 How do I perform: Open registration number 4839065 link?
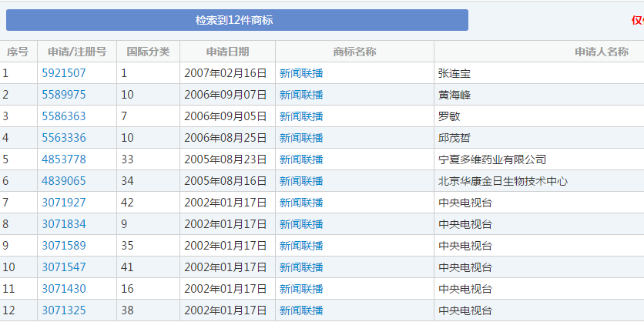[x=64, y=181]
